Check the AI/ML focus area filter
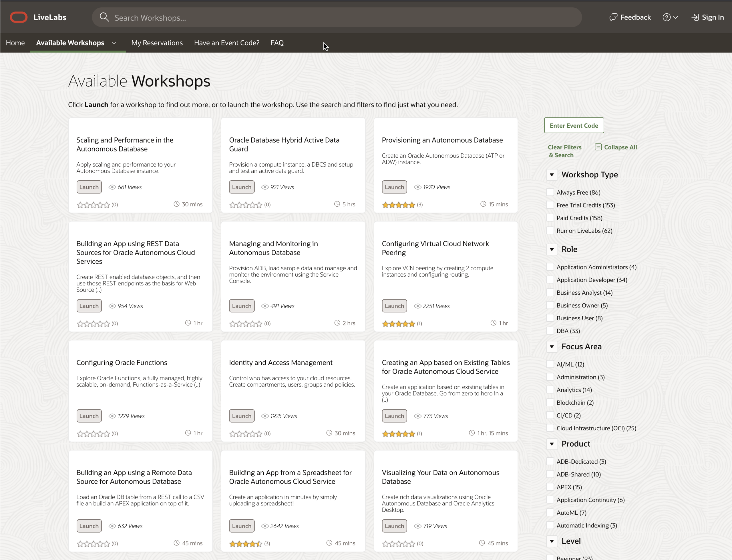The width and height of the screenshot is (732, 560). click(550, 364)
